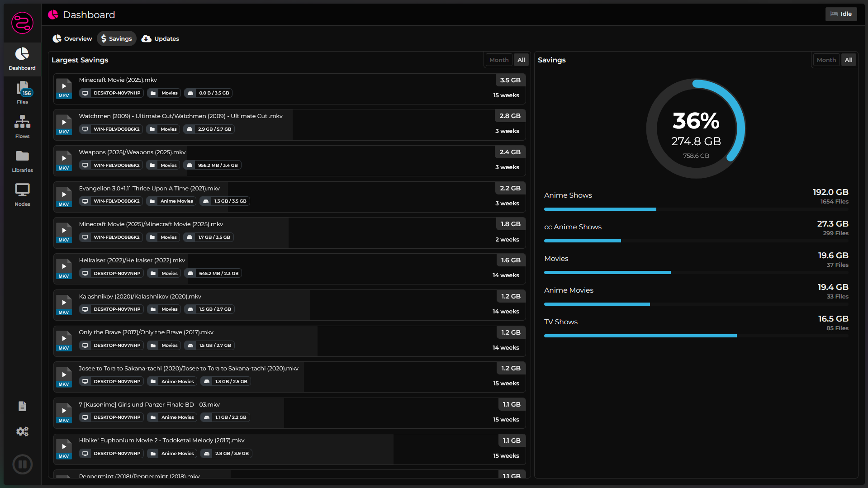This screenshot has width=868, height=488.
Task: Open the log document icon in sidebar
Action: [22, 406]
